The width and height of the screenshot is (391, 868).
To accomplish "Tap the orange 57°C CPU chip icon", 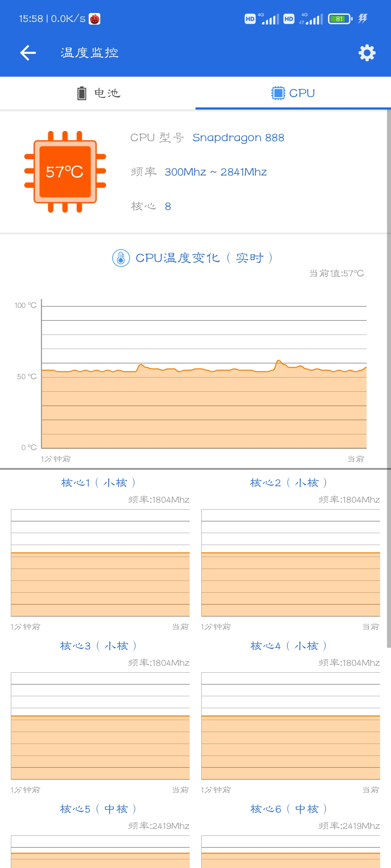I will [65, 172].
